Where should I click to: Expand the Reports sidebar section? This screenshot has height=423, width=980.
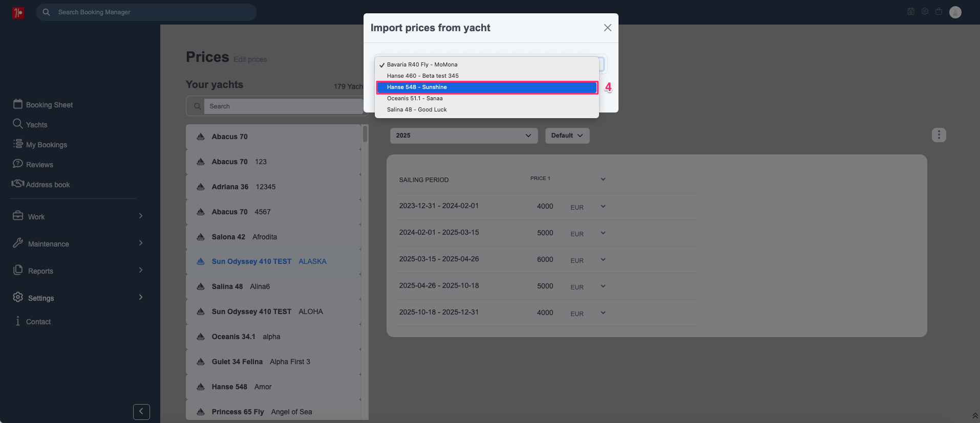(140, 270)
